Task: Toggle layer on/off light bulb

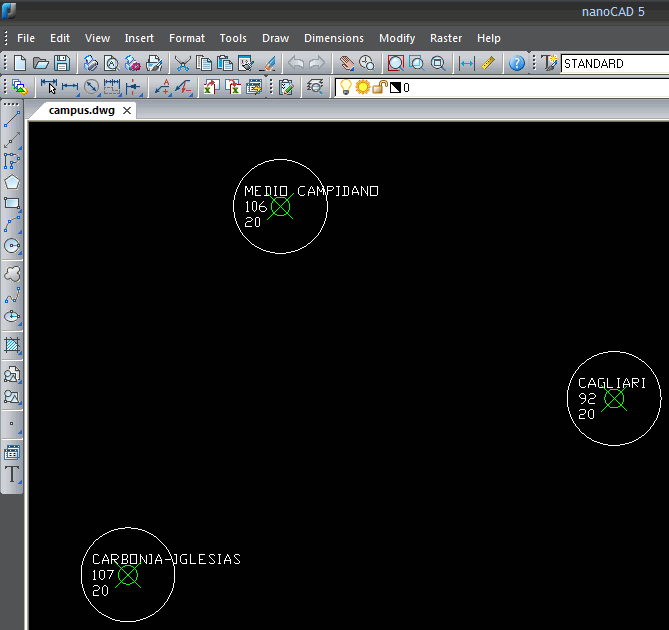Action: click(x=346, y=87)
